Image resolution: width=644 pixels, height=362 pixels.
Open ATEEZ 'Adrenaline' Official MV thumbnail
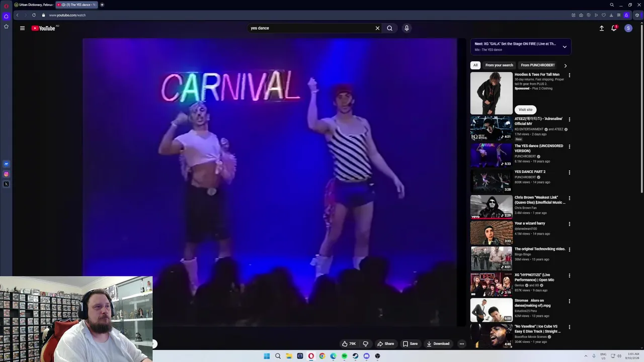[x=491, y=128]
